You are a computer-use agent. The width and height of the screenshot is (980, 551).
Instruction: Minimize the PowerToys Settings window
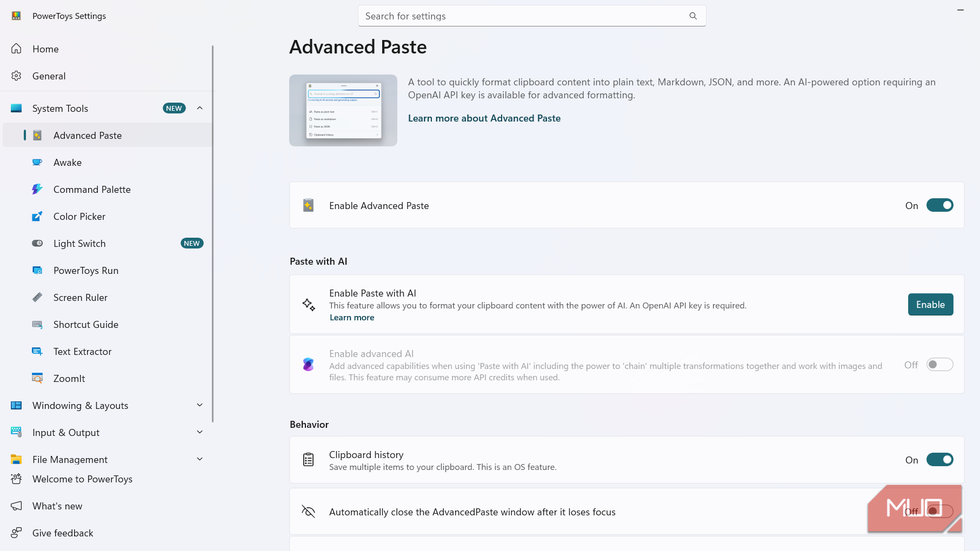tap(961, 10)
